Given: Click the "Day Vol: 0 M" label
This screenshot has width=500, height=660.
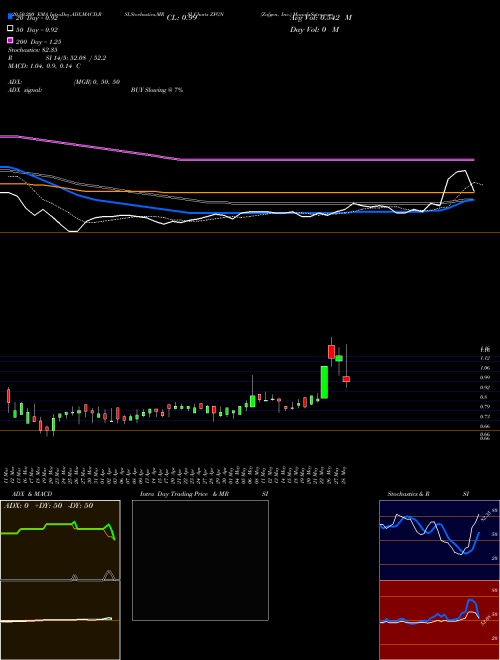Looking at the screenshot, I should coord(314,29).
